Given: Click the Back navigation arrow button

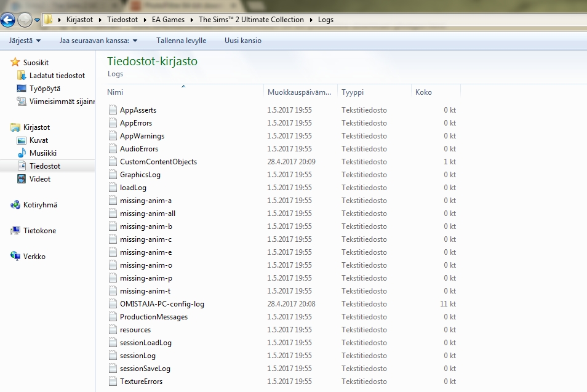Looking at the screenshot, I should click(x=8, y=20).
